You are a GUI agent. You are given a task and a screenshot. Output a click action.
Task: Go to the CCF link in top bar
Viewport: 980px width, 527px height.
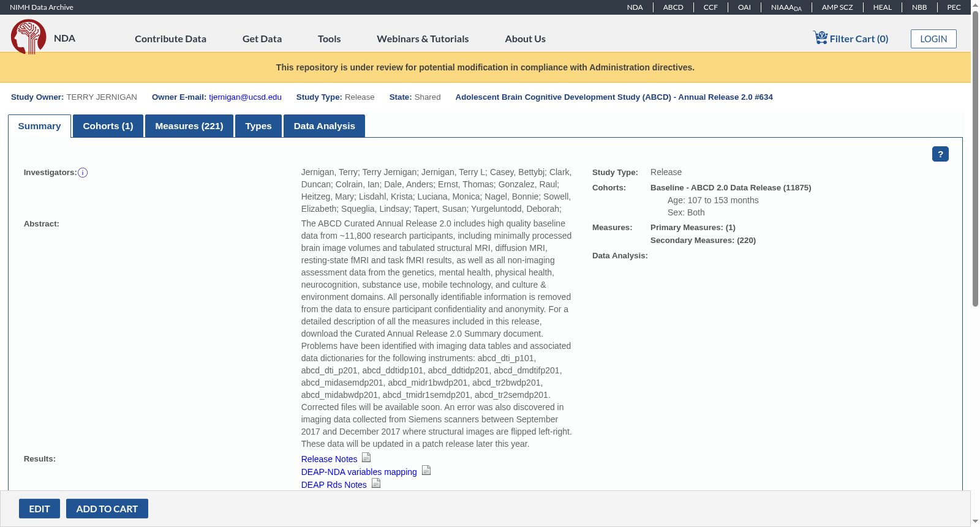710,7
